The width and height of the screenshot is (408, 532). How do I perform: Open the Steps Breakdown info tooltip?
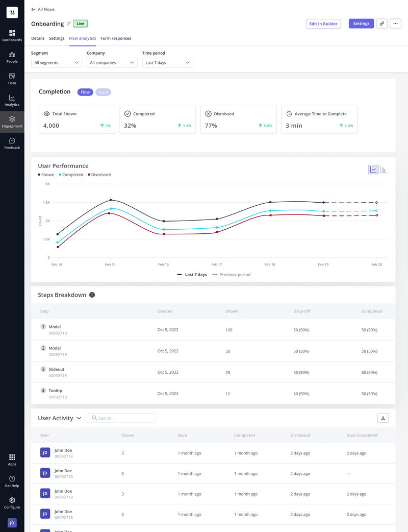click(x=92, y=295)
